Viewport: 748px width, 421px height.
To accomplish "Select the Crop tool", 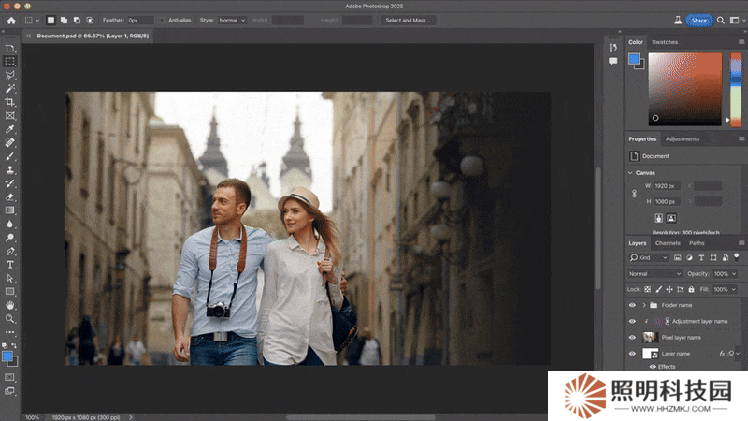I will point(10,102).
